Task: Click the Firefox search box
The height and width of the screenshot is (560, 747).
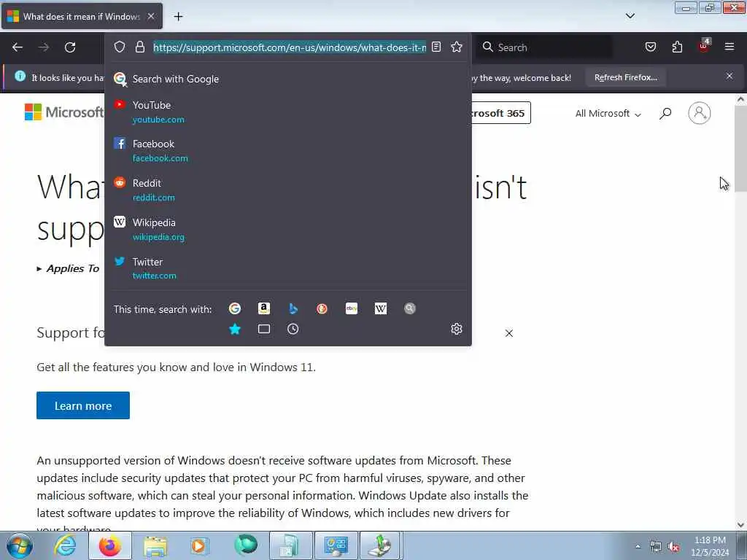Action: [546, 47]
